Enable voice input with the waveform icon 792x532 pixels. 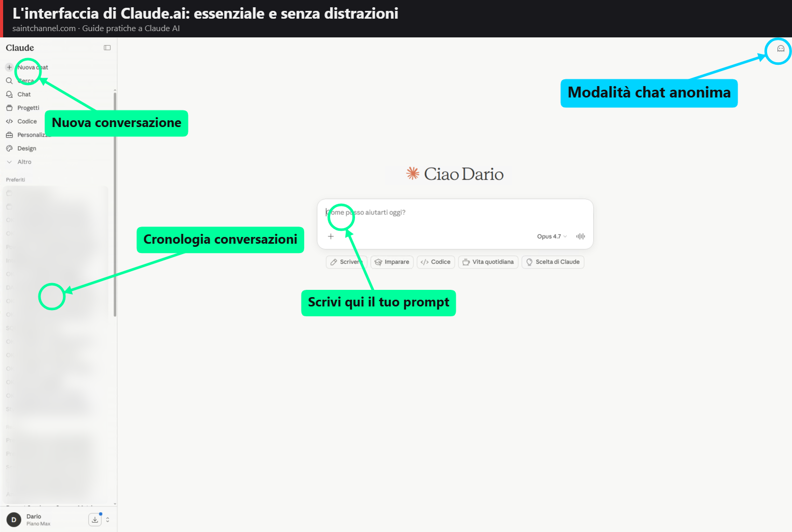pos(580,236)
